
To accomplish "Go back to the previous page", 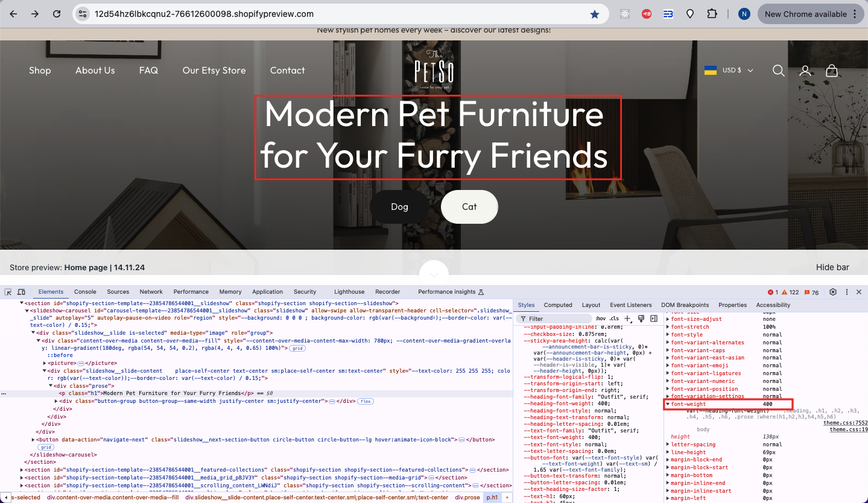I will pyautogui.click(x=13, y=14).
